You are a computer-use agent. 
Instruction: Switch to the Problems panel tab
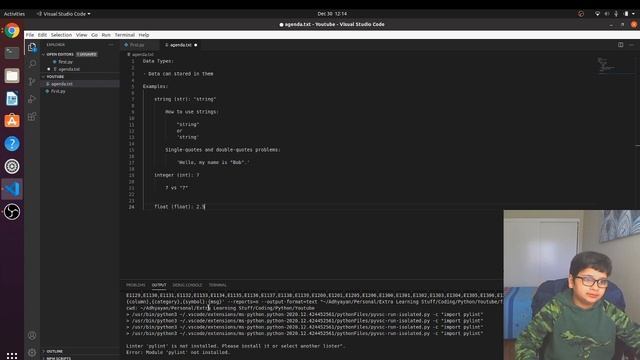tap(136, 285)
